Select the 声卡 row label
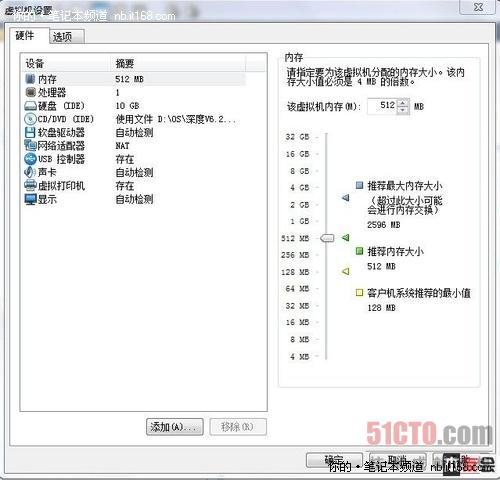The image size is (500, 480). (x=47, y=172)
